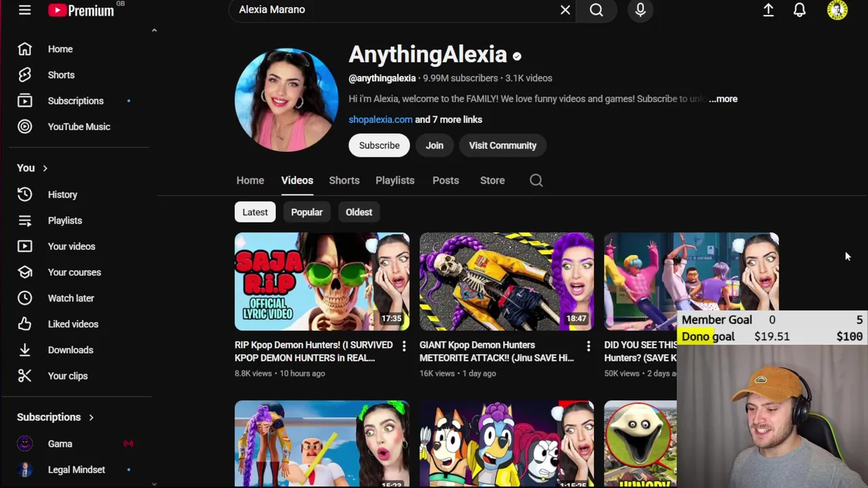
Task: Open second-row leftmost video thumbnail, purple braid
Action: [322, 444]
